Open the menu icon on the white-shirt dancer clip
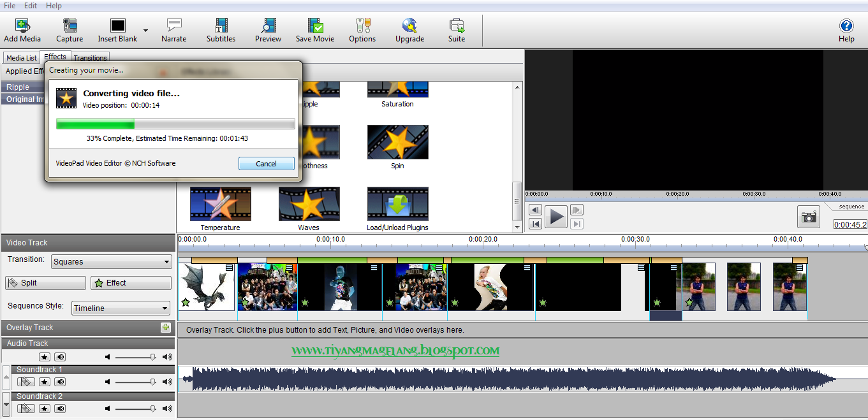This screenshot has width=868, height=420. (527, 268)
